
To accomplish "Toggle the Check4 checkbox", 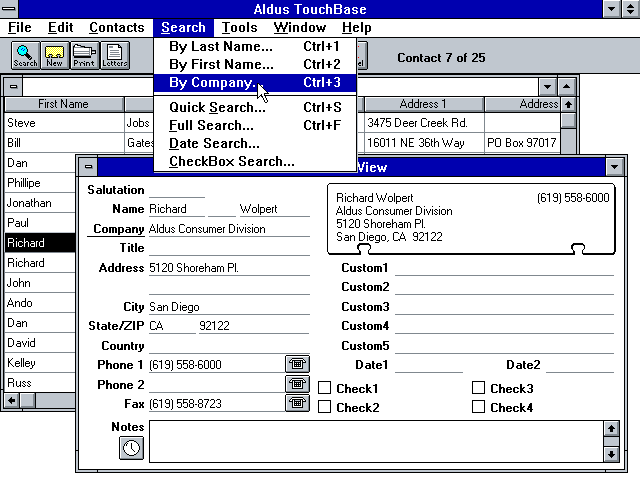I will (x=478, y=407).
